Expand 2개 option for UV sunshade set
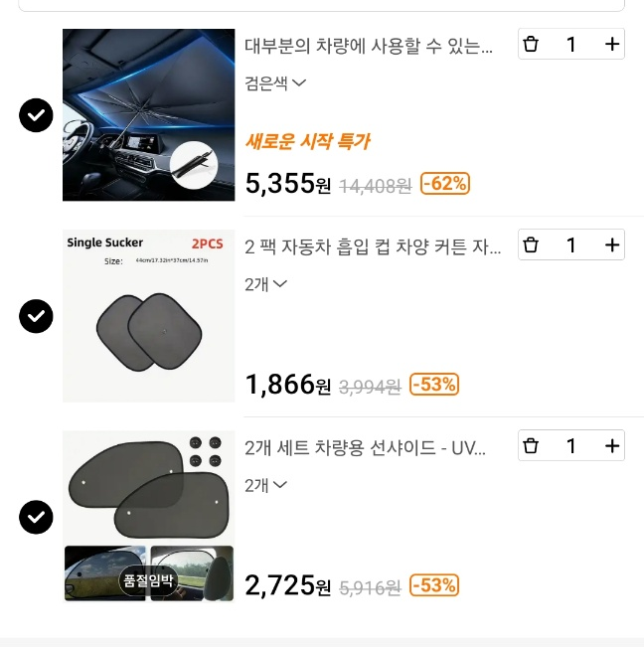The image size is (644, 647). tap(266, 485)
